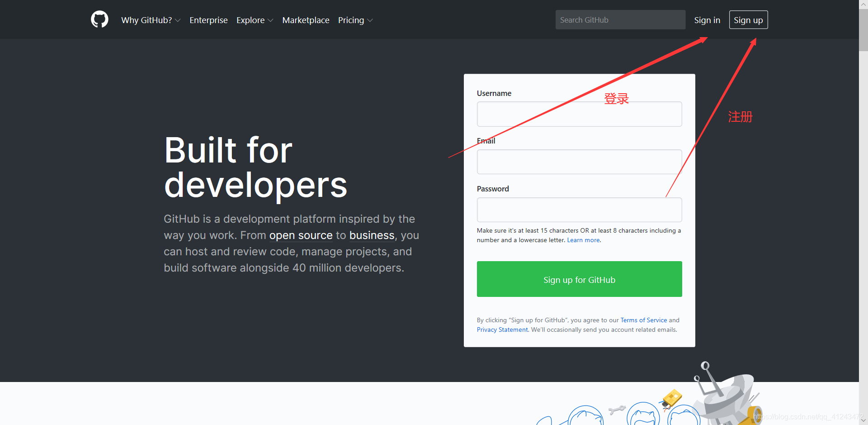Focus the Search GitHub field
Image resolution: width=868 pixels, height=425 pixels.
point(620,20)
